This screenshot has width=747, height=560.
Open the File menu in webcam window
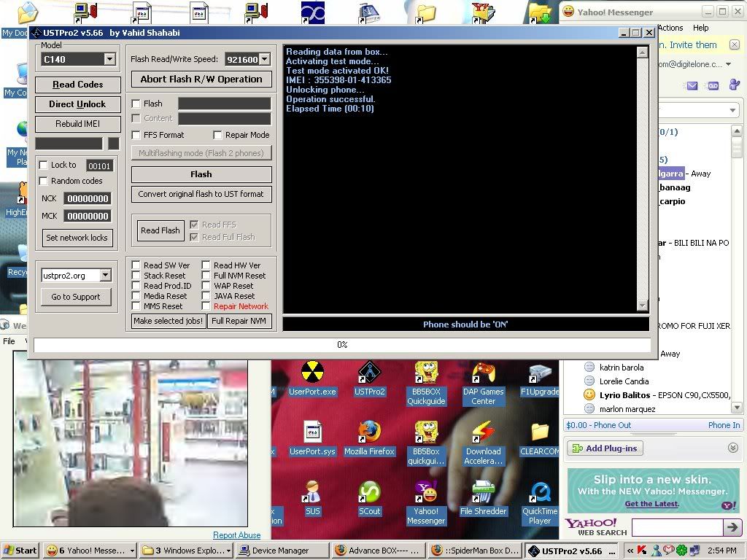point(9,341)
